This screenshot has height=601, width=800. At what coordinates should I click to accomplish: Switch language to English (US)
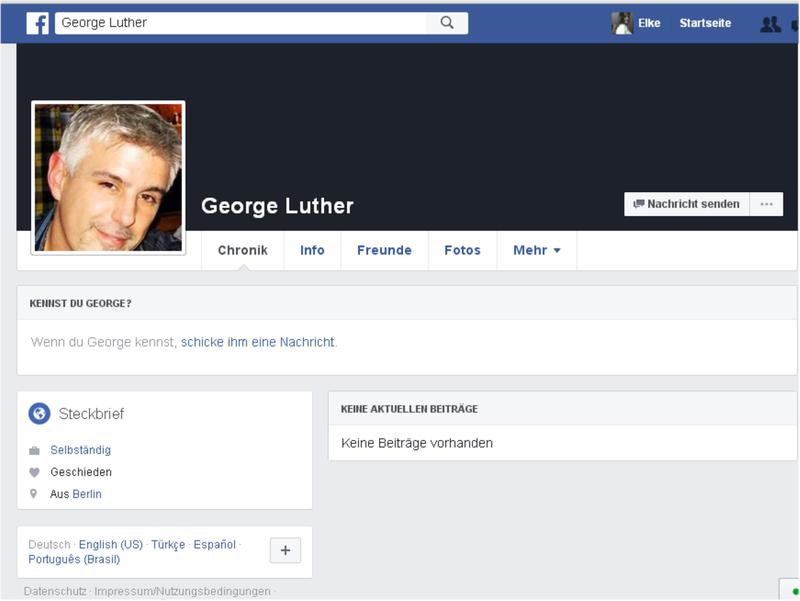[x=111, y=545]
